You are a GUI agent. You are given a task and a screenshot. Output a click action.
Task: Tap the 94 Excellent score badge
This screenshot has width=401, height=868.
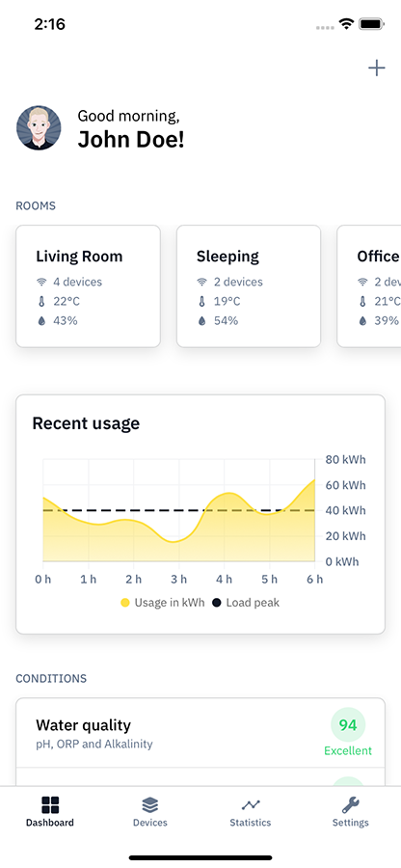coord(348,732)
